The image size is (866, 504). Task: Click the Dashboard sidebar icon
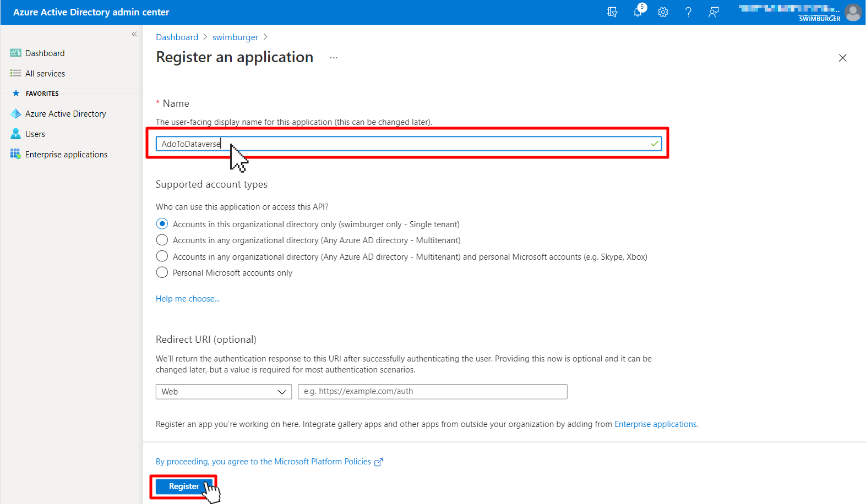(x=16, y=53)
